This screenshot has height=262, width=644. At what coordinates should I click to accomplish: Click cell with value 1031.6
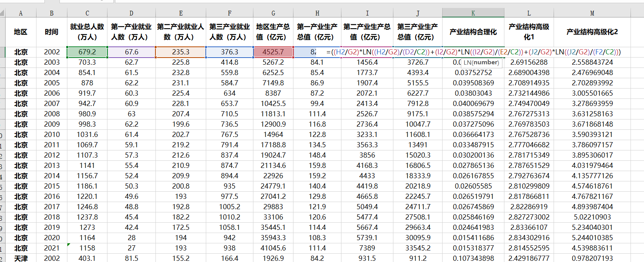tap(87, 135)
